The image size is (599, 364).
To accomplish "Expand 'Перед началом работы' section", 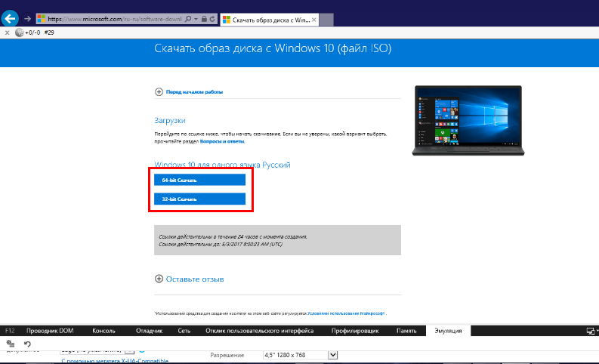I will pos(159,91).
